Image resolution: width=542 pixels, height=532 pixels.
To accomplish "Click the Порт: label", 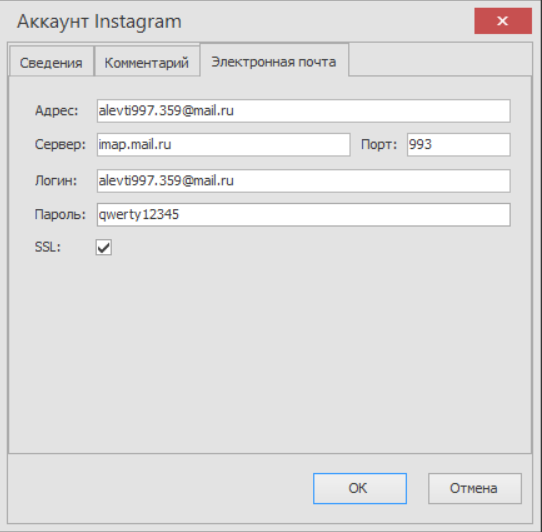I will click(x=379, y=144).
